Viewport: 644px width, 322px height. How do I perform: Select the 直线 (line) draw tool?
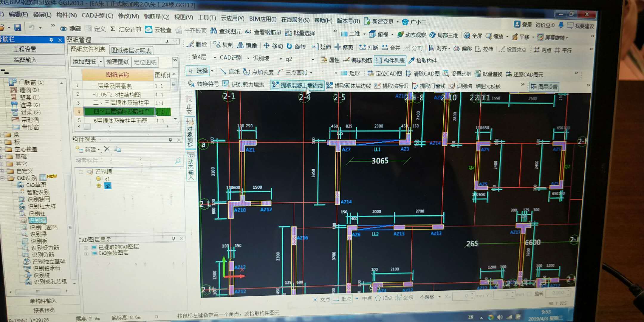pyautogui.click(x=230, y=72)
